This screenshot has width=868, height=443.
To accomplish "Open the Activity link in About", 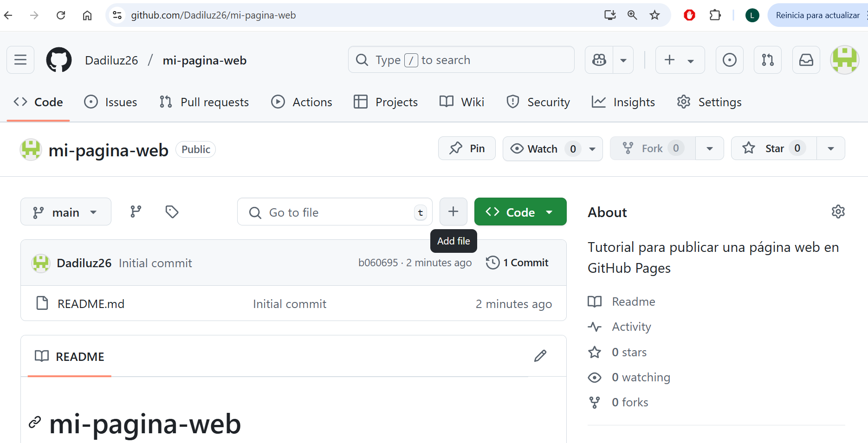I will (620, 327).
